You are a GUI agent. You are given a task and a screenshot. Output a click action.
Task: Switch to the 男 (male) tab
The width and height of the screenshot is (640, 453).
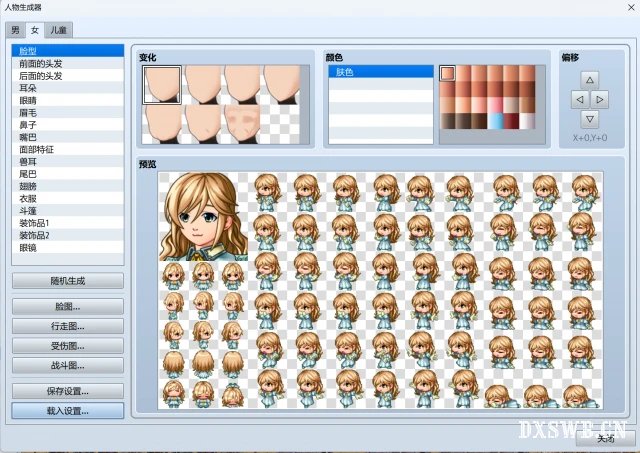(16, 31)
